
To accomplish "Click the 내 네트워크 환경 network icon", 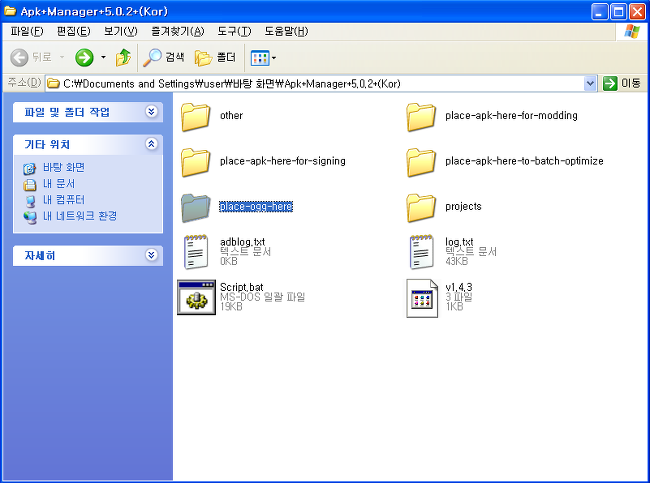I will click(x=29, y=217).
